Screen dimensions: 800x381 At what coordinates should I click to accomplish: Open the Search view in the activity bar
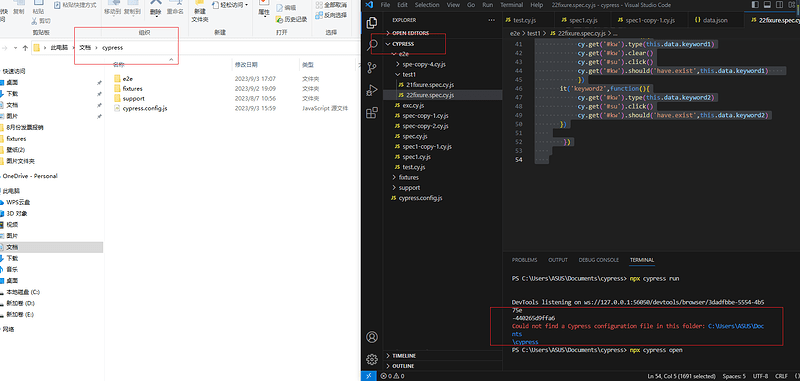tap(372, 45)
